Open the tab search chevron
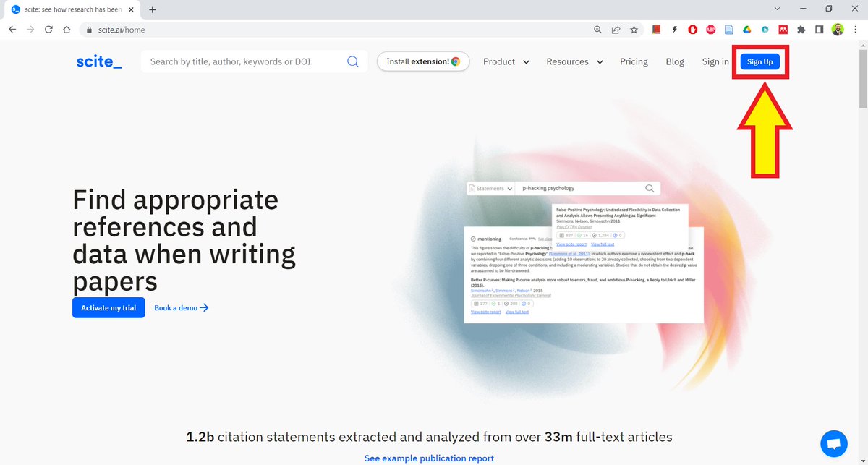This screenshot has height=465, width=868. [x=777, y=9]
